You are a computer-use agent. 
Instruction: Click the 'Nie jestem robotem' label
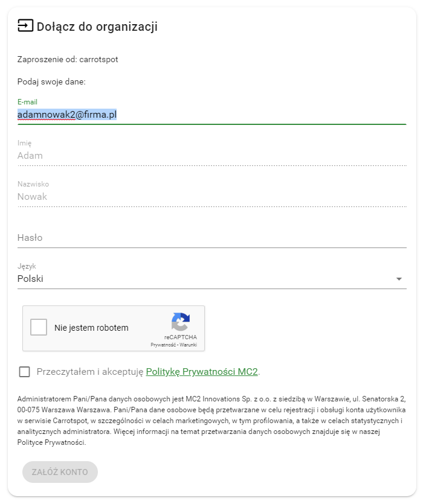pos(91,328)
